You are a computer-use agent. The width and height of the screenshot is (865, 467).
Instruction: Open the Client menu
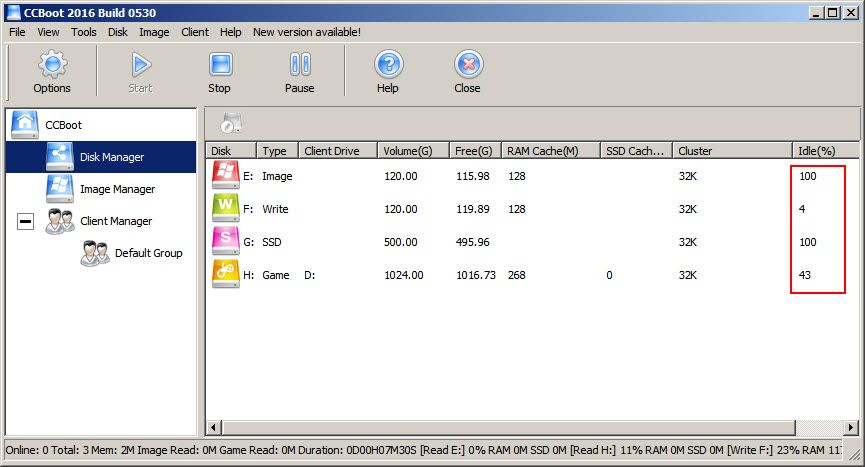195,32
